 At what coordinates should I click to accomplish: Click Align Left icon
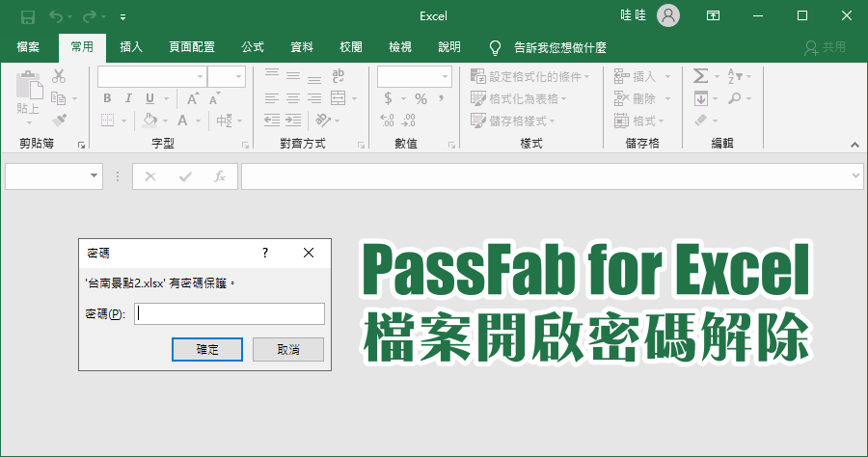[x=271, y=98]
